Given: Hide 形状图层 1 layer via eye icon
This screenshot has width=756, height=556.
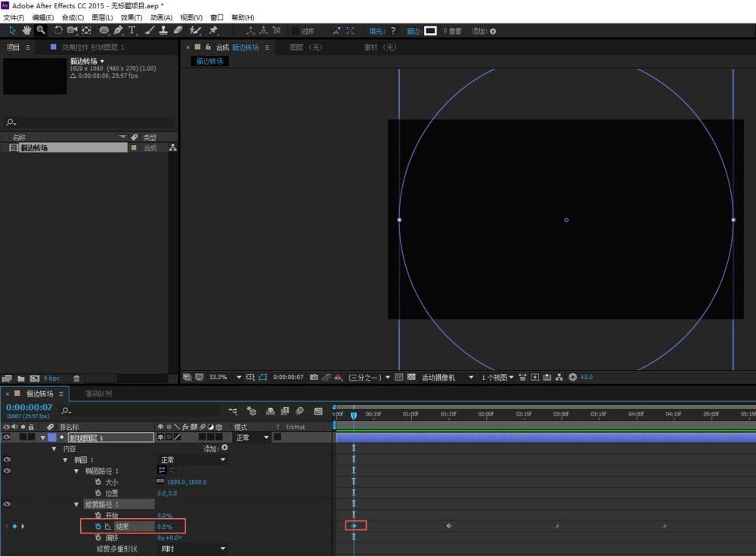Looking at the screenshot, I should [x=7, y=437].
